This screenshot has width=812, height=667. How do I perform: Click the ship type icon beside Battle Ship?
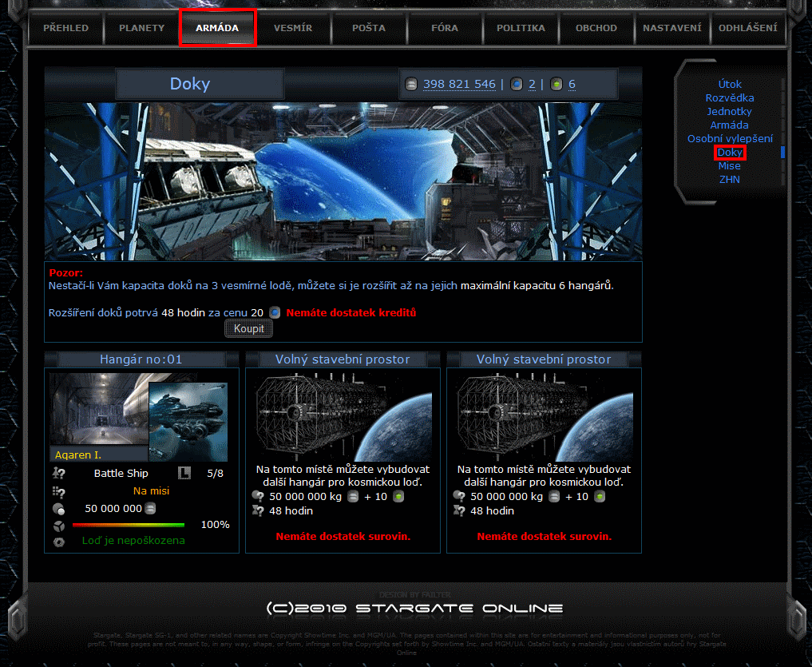(58, 474)
